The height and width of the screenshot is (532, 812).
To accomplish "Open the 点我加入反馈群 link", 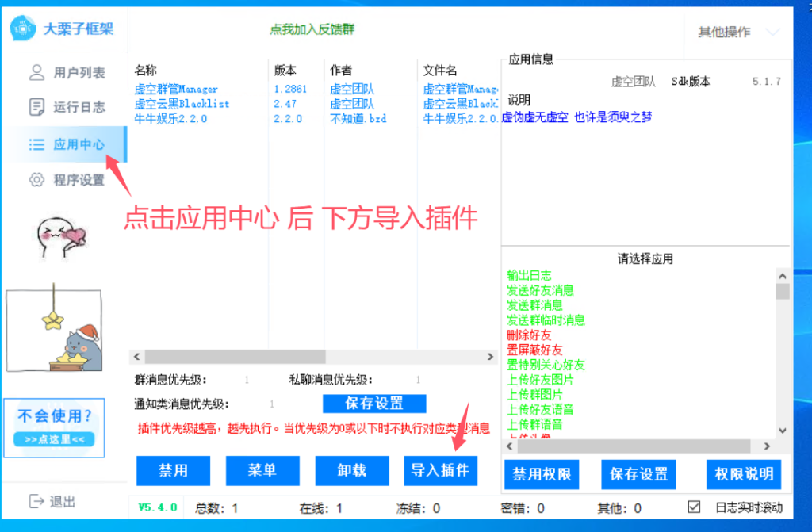I will (312, 29).
